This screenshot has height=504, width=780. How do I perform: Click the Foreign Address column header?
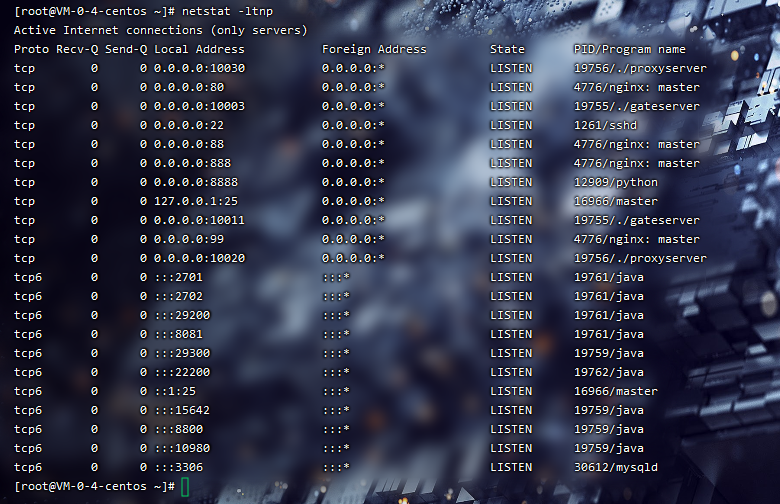(374, 49)
